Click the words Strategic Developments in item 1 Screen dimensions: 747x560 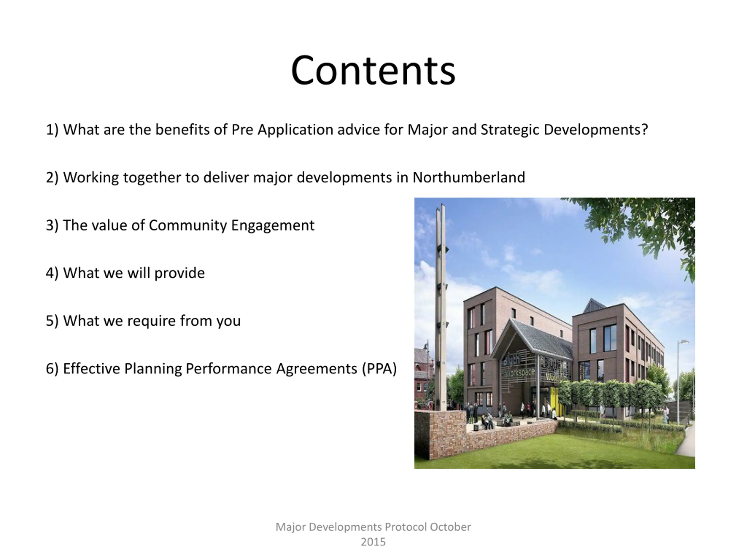click(x=564, y=129)
